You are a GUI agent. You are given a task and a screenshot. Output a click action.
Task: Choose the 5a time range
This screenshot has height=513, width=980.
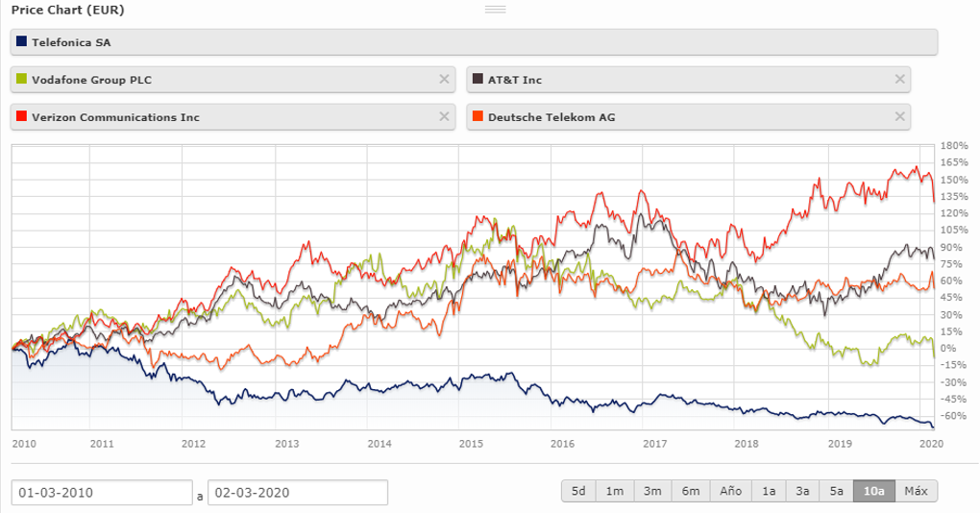click(x=836, y=491)
